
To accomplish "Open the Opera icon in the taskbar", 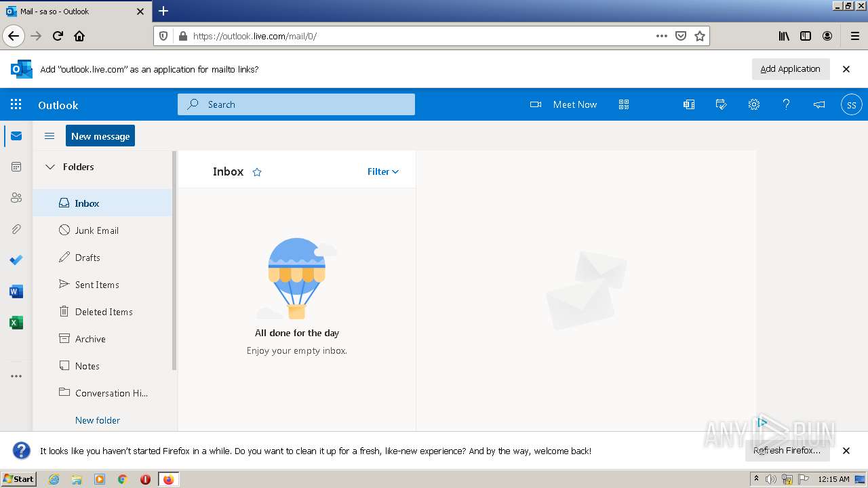I will (145, 479).
